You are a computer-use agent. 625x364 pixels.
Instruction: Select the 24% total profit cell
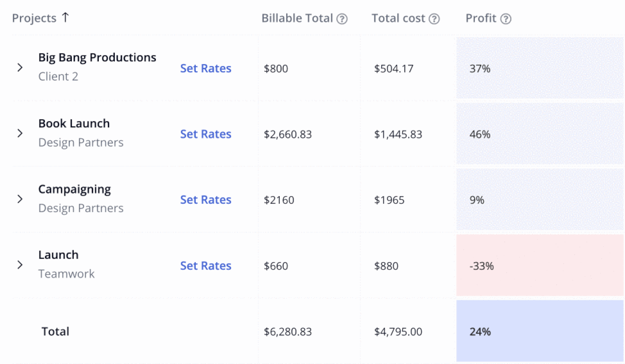pyautogui.click(x=480, y=331)
